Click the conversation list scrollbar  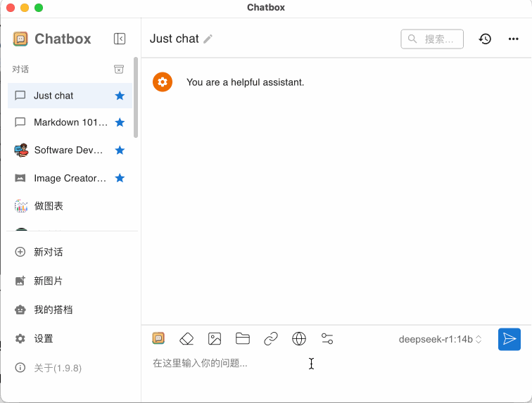tap(136, 97)
